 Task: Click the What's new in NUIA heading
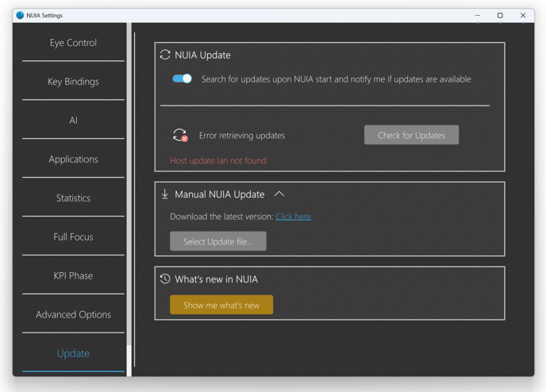coord(216,279)
